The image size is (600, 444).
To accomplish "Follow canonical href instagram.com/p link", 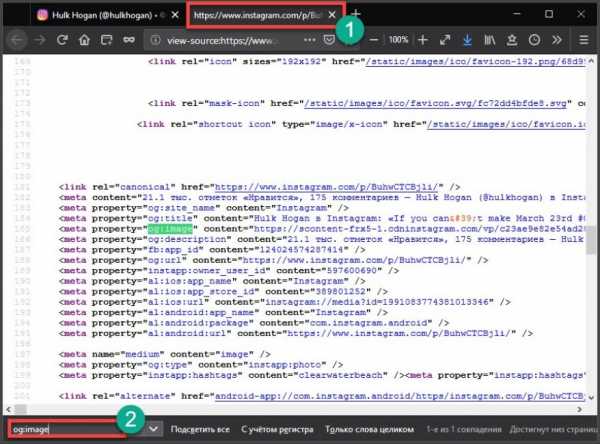I will pyautogui.click(x=326, y=187).
